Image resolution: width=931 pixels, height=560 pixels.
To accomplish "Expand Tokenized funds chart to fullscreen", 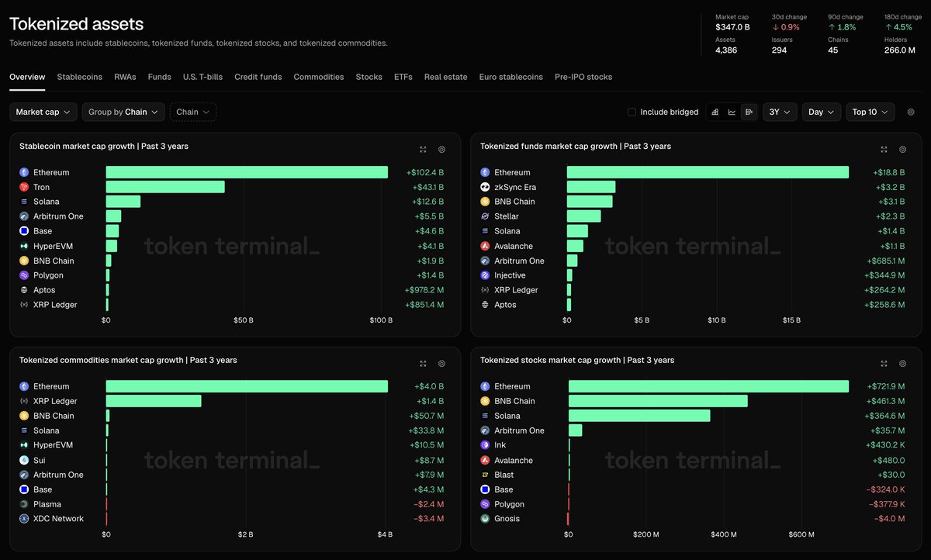I will click(x=884, y=149).
